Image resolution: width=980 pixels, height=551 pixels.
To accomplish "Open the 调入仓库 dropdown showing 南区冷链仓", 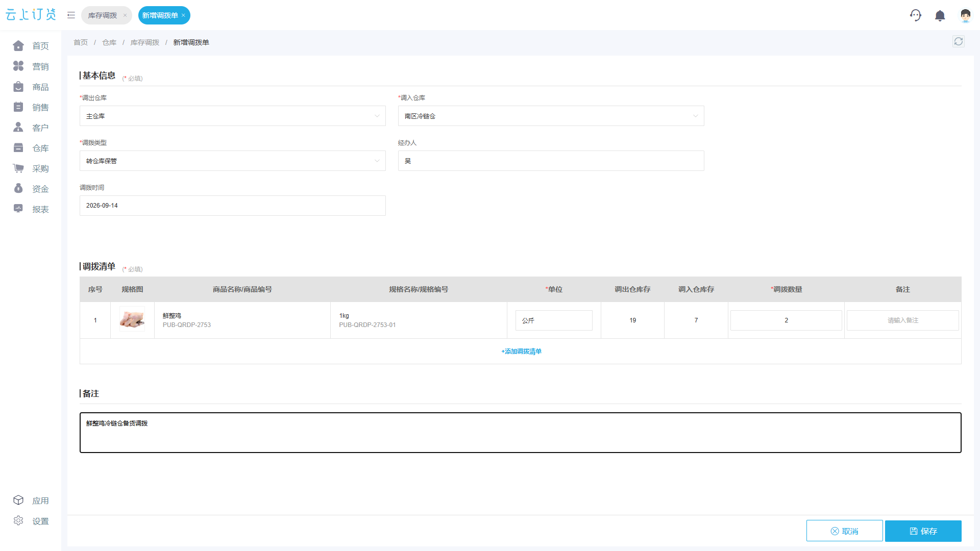I will pos(551,116).
